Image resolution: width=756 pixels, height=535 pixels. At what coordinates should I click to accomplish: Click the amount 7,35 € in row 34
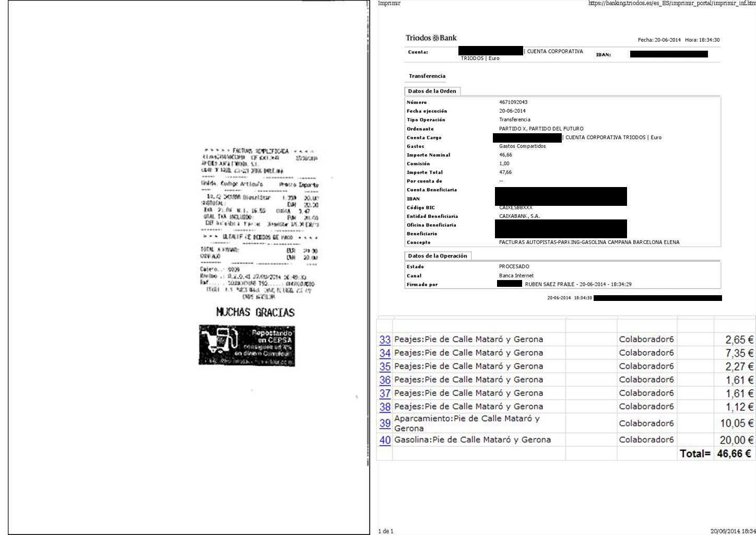(x=739, y=354)
